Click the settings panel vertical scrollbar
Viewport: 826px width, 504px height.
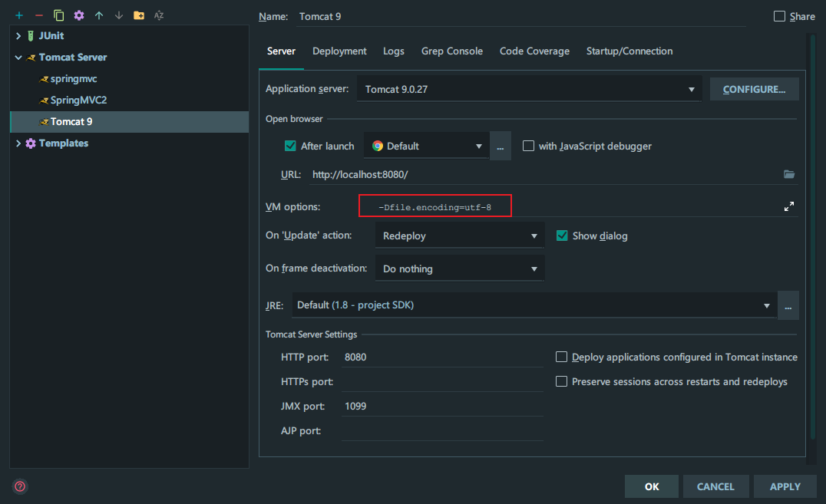[814, 237]
